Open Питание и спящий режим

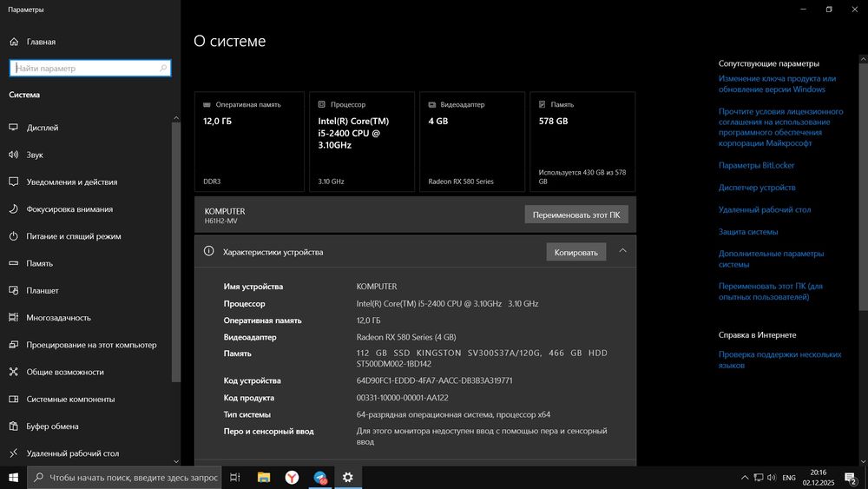73,236
